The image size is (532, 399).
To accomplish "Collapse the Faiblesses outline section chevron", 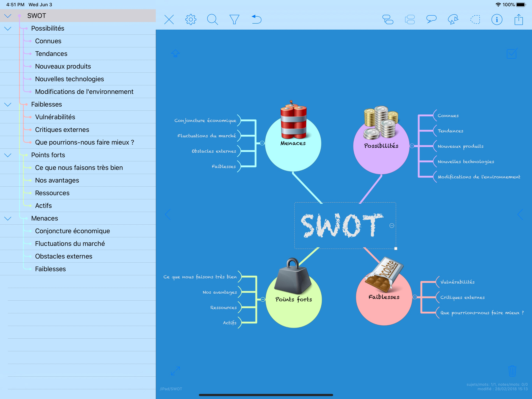I will pos(8,104).
